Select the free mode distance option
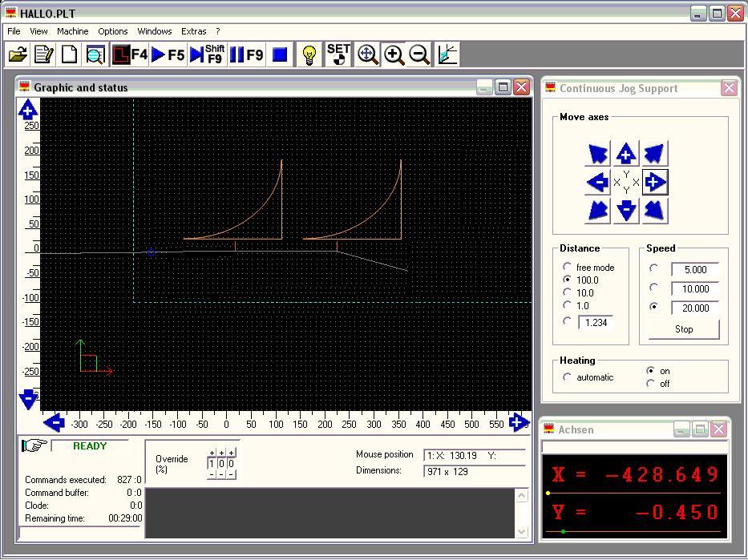 pyautogui.click(x=568, y=267)
